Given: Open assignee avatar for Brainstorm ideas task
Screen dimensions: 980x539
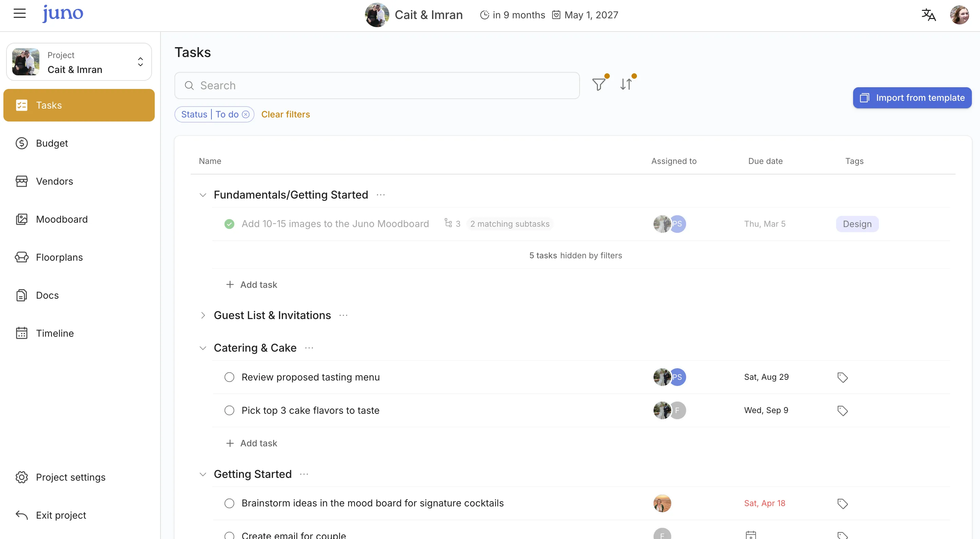Looking at the screenshot, I should tap(662, 503).
